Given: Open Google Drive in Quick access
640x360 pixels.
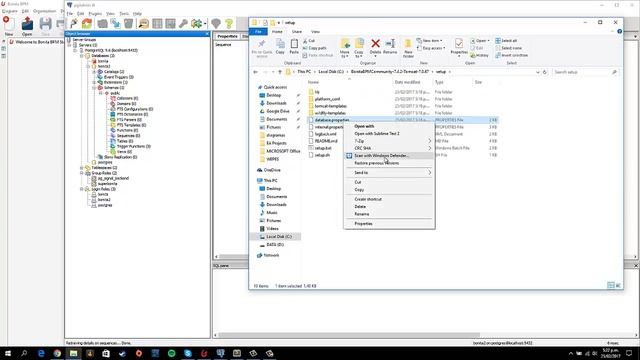Looking at the screenshot, I should click(278, 111).
